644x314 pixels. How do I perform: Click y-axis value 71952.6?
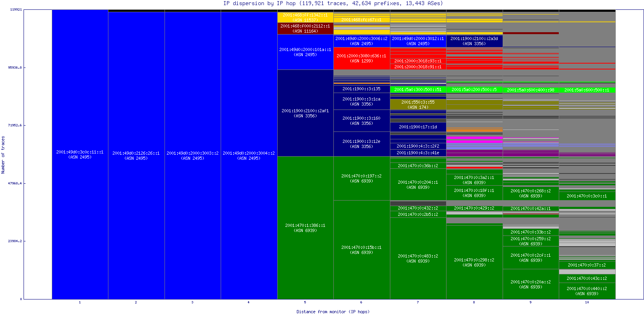click(x=15, y=125)
